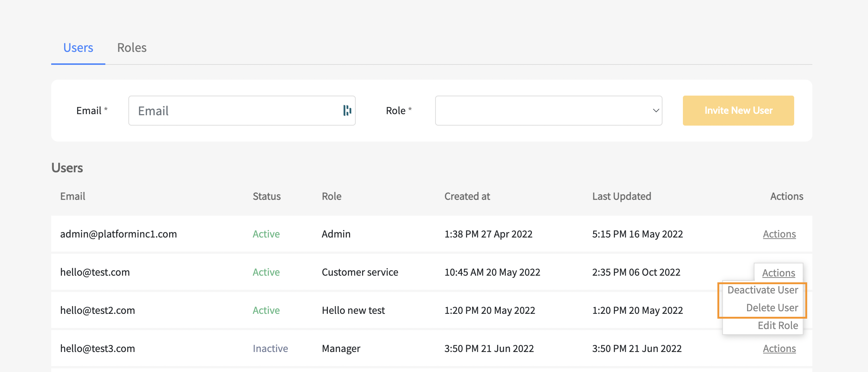Click the Inactive status of hello@test3.com

click(270, 349)
